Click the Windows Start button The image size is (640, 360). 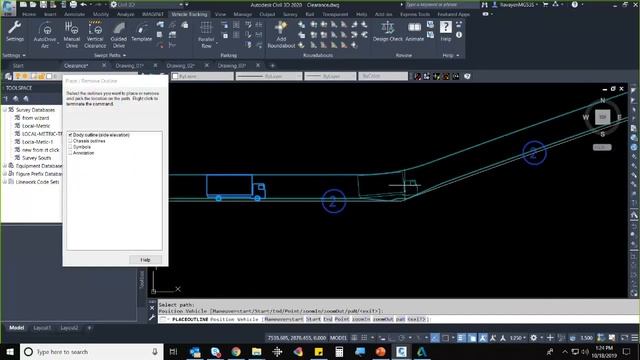[x=10, y=351]
